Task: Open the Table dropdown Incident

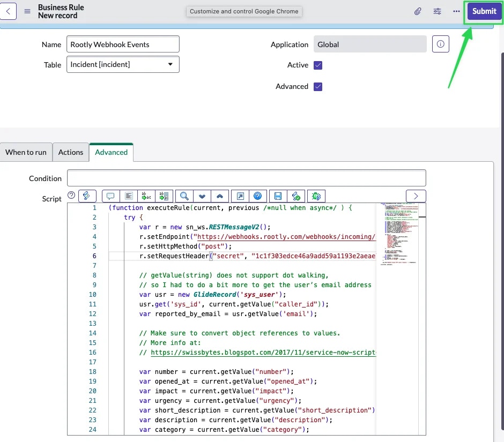Action: (123, 65)
